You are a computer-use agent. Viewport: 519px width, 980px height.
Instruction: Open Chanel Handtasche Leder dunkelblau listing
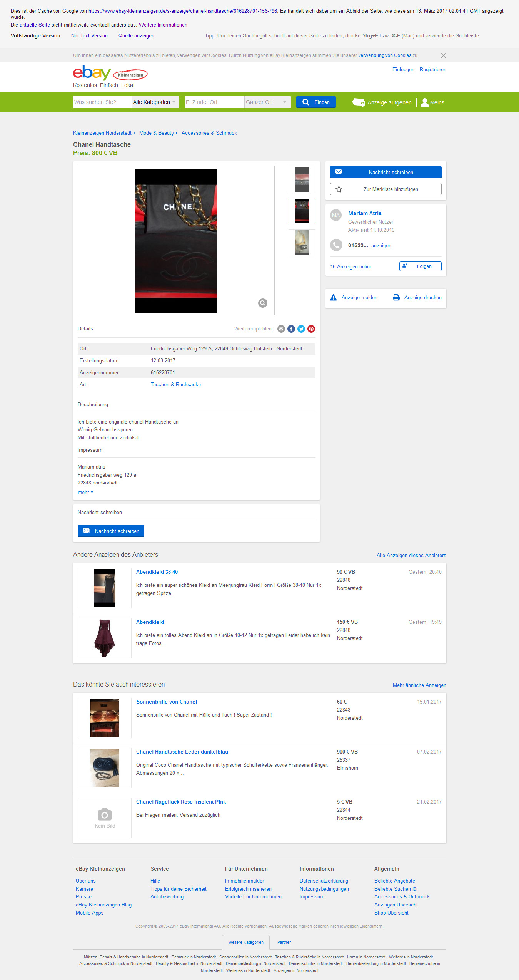182,752
